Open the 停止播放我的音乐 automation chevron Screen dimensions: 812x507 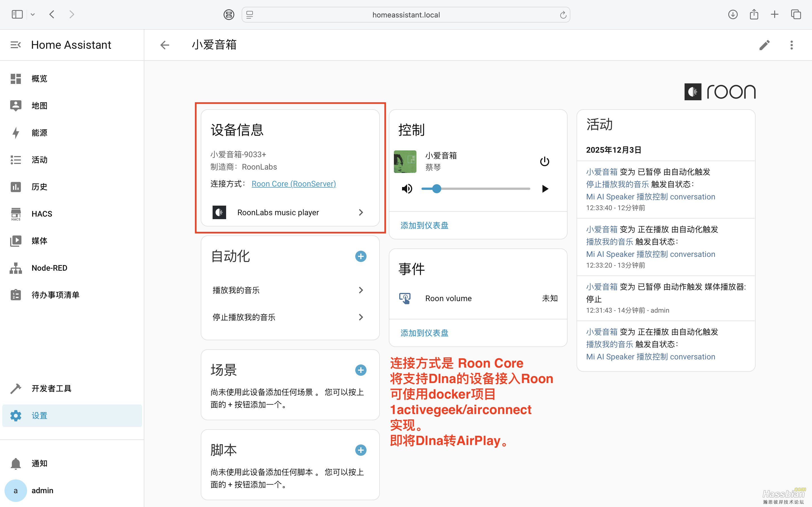click(x=361, y=317)
